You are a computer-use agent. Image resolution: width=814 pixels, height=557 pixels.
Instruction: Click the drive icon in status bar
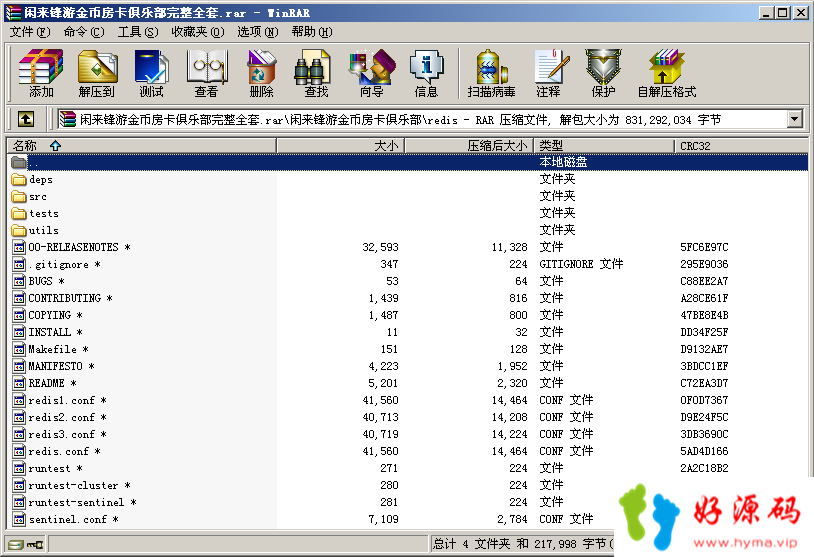click(x=16, y=545)
